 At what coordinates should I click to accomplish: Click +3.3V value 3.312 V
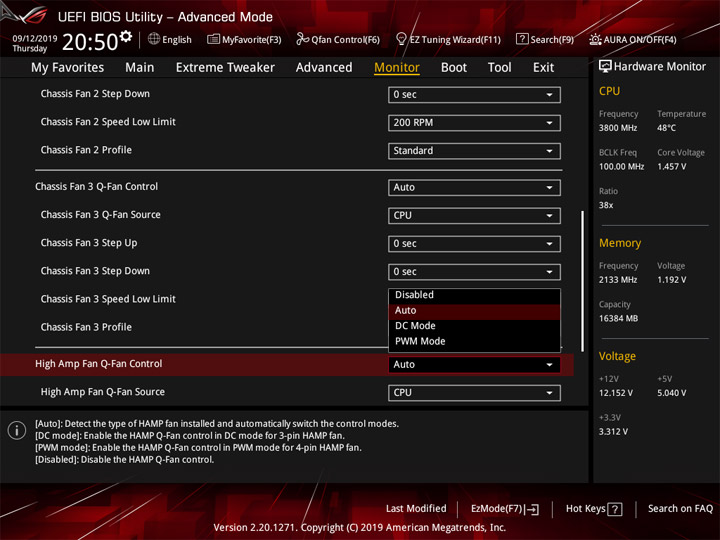tap(613, 432)
